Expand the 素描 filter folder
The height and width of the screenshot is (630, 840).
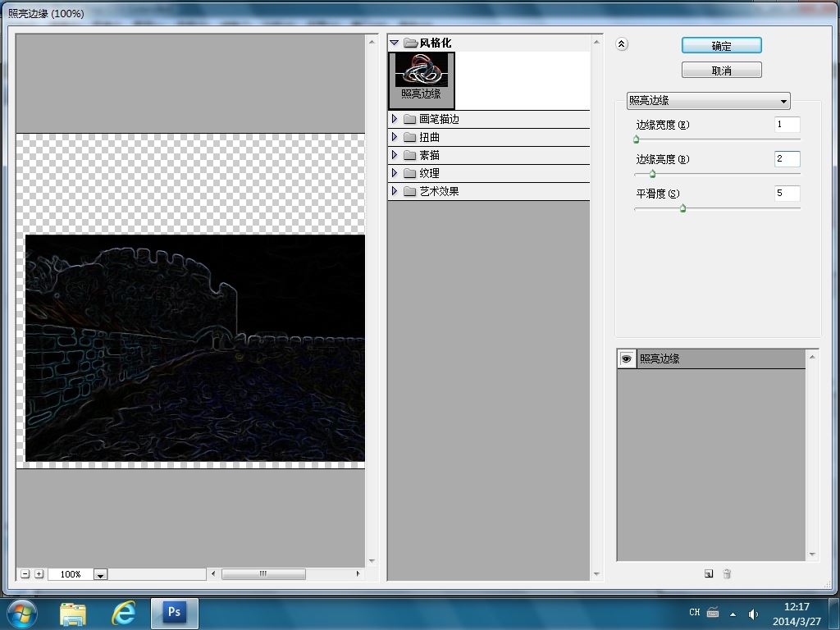click(x=395, y=155)
